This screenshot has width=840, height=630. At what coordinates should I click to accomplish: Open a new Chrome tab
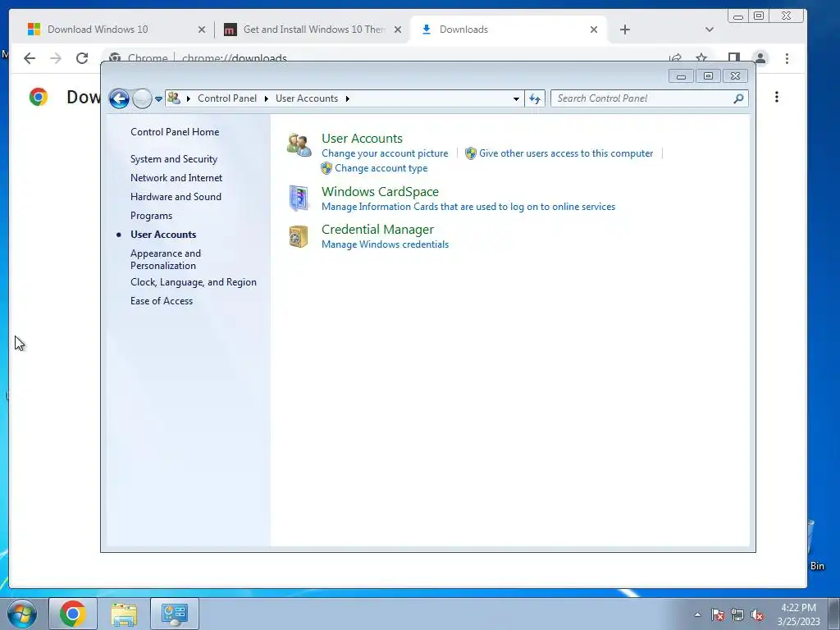pos(624,30)
